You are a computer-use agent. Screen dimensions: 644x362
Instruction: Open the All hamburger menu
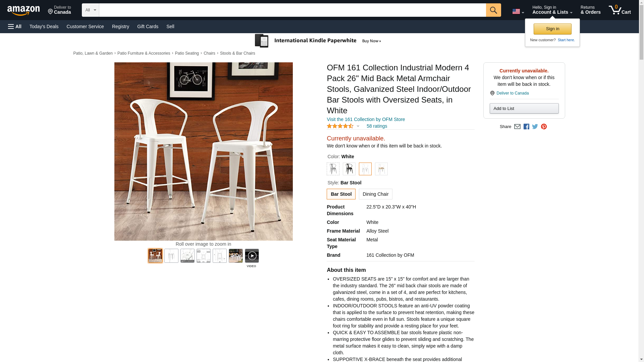tap(15, 26)
